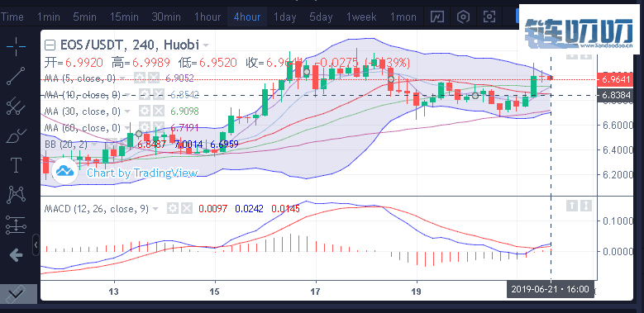Click the EOS/USDT, 240, Huobi title

tap(129, 45)
